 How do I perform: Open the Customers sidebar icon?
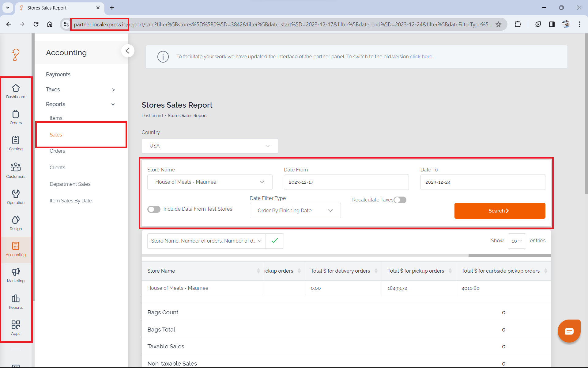pos(16,170)
